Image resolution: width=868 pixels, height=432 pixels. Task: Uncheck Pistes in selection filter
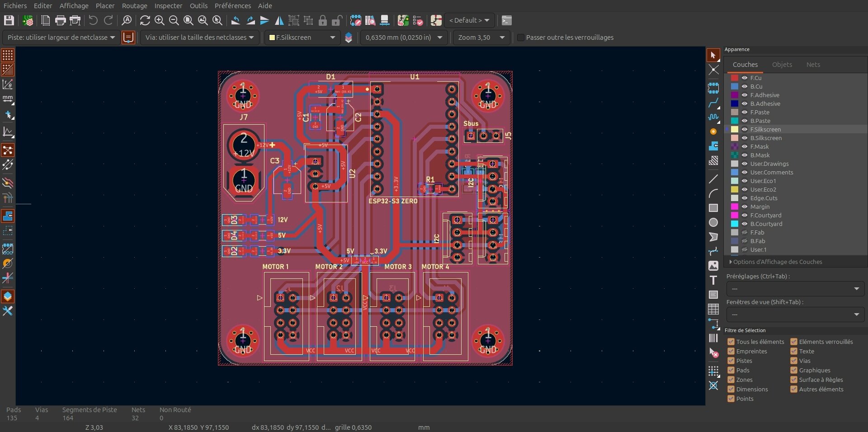click(731, 361)
